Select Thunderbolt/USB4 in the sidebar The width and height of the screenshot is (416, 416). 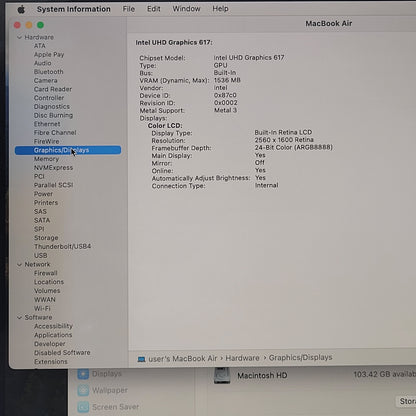point(62,246)
